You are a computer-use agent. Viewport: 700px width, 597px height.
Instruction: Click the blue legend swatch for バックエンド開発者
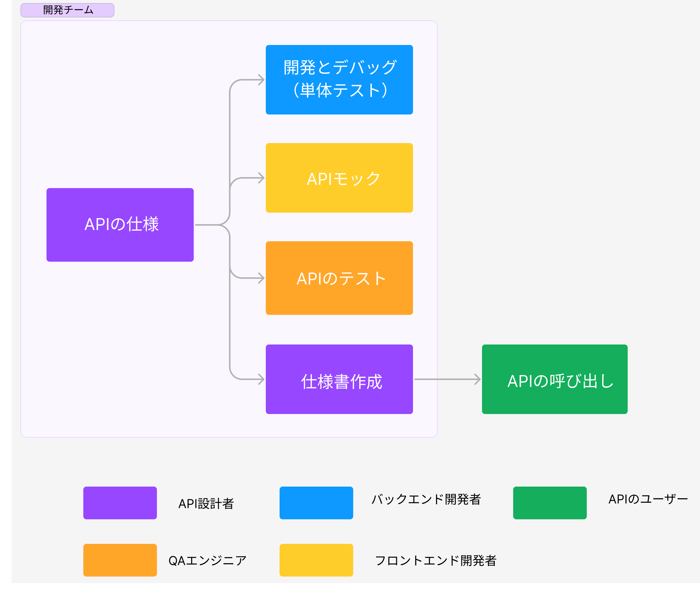click(316, 503)
